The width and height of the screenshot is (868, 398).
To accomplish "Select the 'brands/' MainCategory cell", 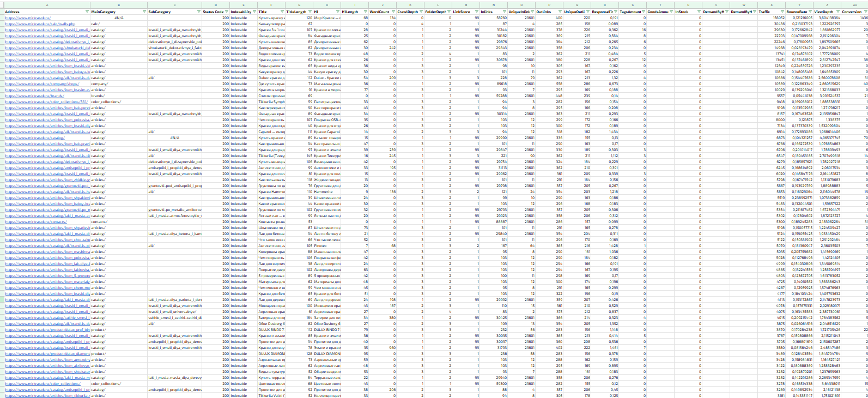I will pyautogui.click(x=119, y=96).
